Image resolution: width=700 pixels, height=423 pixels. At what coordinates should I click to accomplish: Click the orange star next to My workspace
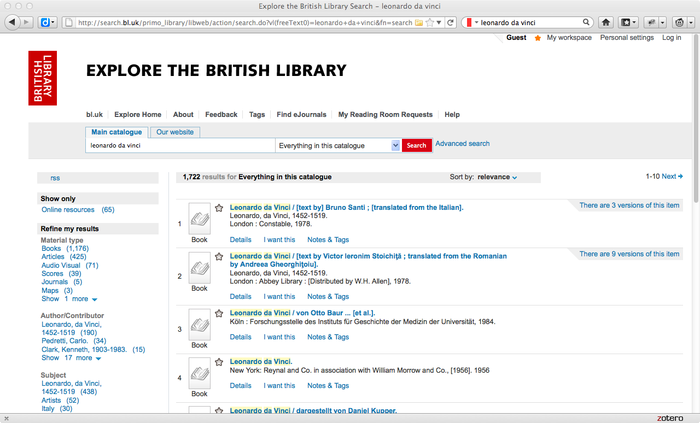[x=538, y=38]
